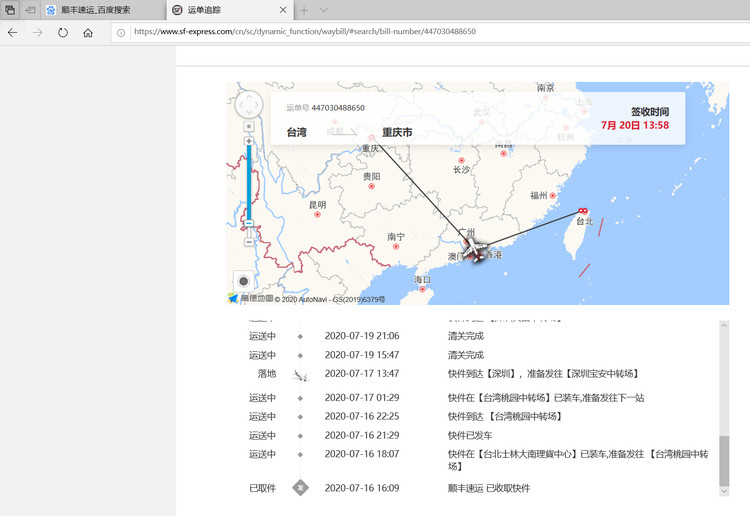This screenshot has width=750, height=518.
Task: Click the map zoom-in plus button
Action: pyautogui.click(x=249, y=141)
